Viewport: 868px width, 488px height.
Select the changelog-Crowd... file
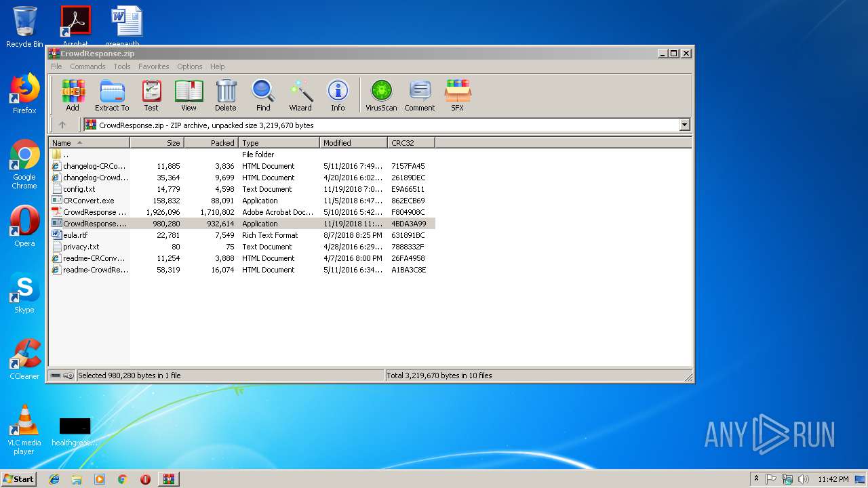pyautogui.click(x=242, y=178)
